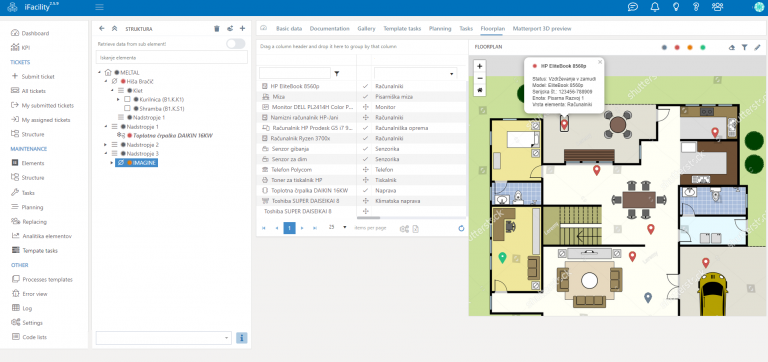Open floorplan filter funnel icon
The width and height of the screenshot is (768, 362).
(x=744, y=48)
